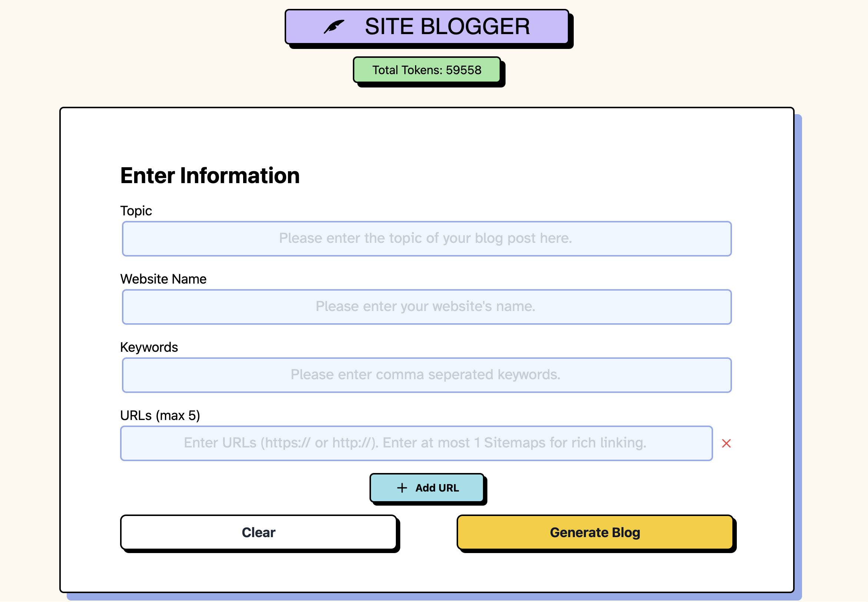
Task: Focus the Keywords input field
Action: point(426,375)
